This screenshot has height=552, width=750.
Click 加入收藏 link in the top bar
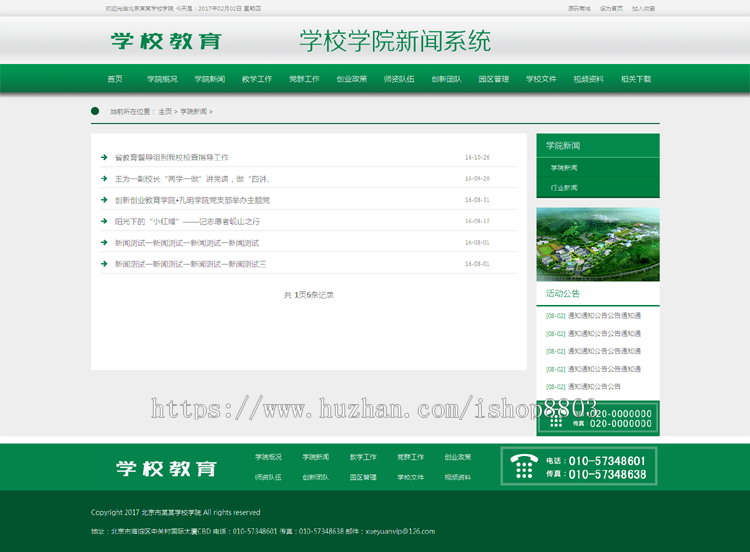click(643, 9)
